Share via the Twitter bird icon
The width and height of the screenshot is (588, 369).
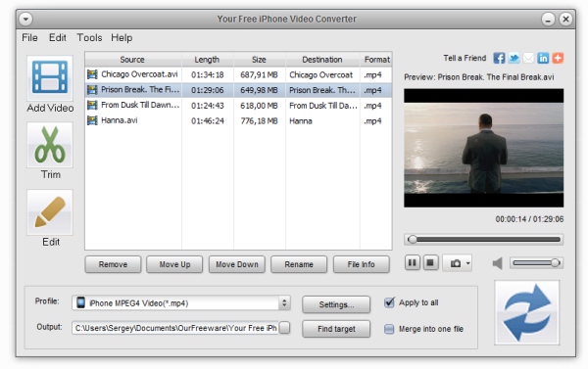click(514, 58)
